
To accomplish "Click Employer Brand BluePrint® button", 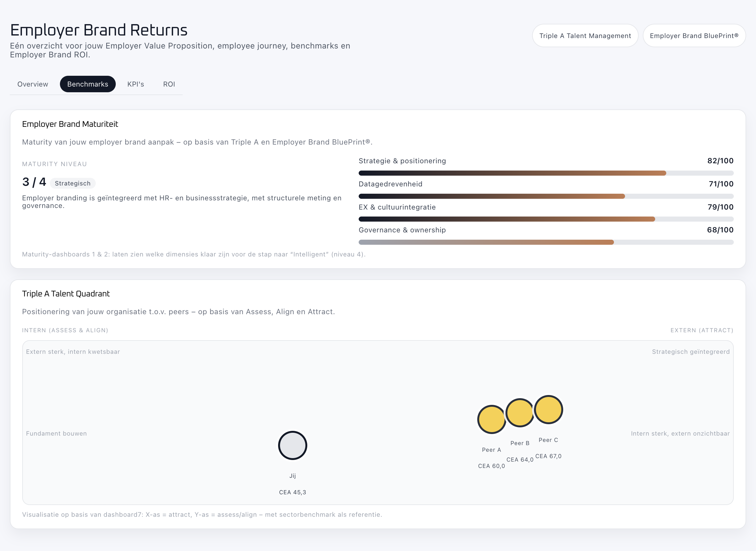I will (694, 36).
